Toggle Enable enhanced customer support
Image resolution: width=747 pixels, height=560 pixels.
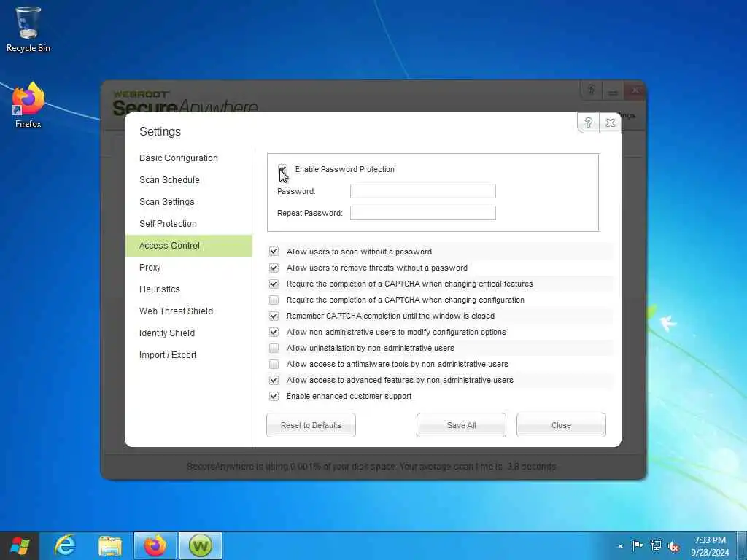tap(274, 396)
